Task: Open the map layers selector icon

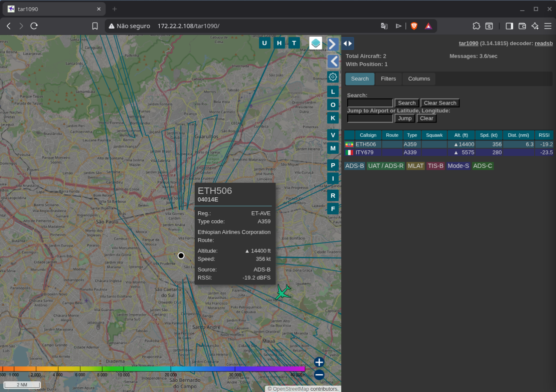Action: pos(316,43)
